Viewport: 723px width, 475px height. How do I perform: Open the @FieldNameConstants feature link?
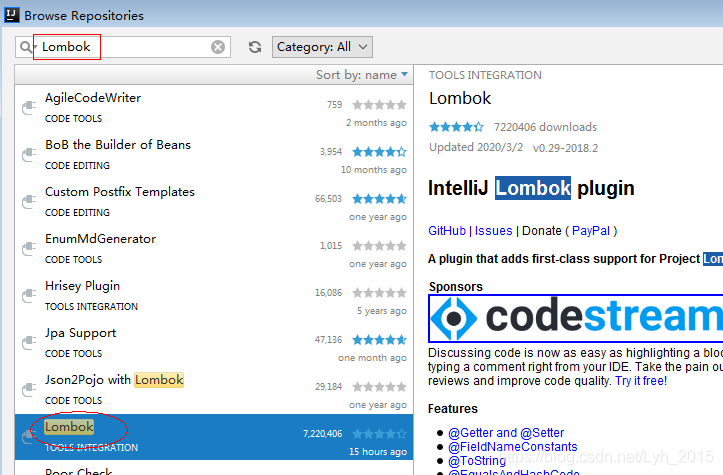click(x=513, y=446)
